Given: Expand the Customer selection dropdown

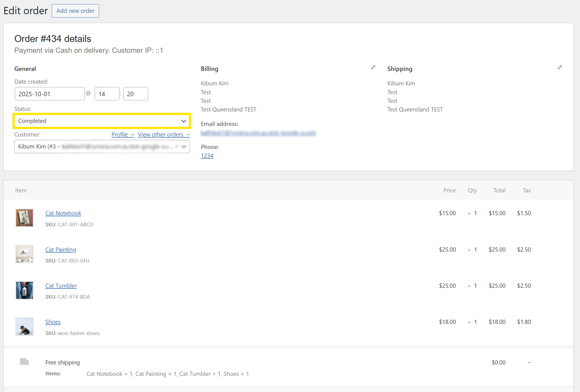Looking at the screenshot, I should 184,147.
